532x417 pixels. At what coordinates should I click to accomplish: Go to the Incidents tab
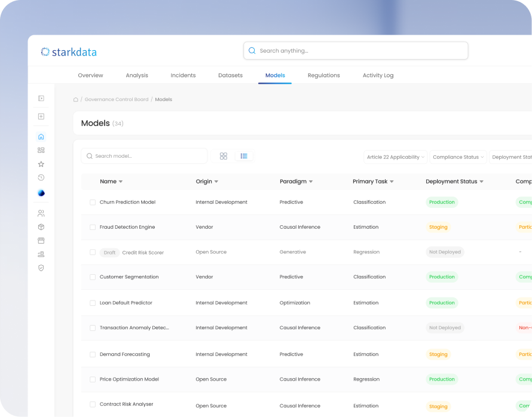pyautogui.click(x=183, y=75)
